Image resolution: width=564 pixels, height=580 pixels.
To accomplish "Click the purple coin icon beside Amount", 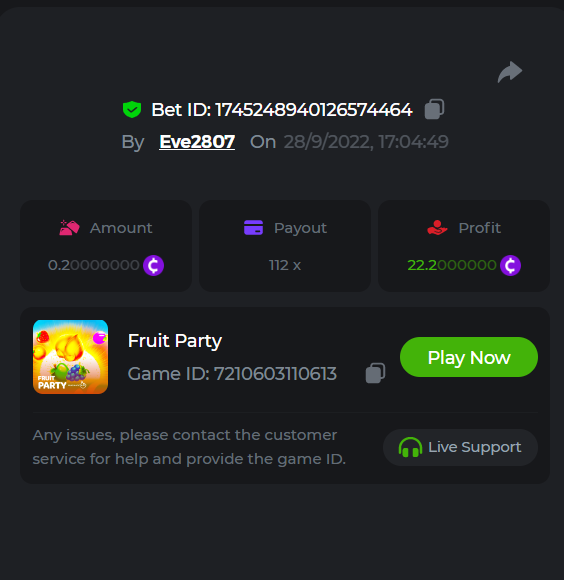I will [153, 265].
